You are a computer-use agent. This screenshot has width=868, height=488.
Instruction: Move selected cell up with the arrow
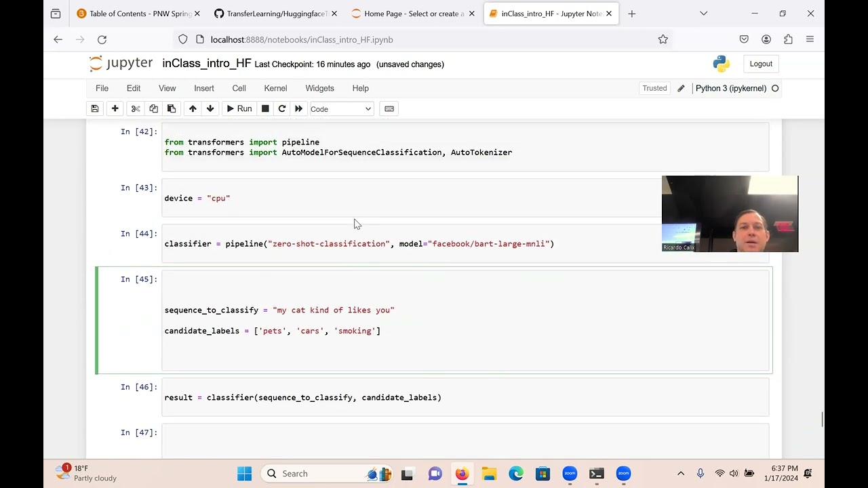(193, 108)
